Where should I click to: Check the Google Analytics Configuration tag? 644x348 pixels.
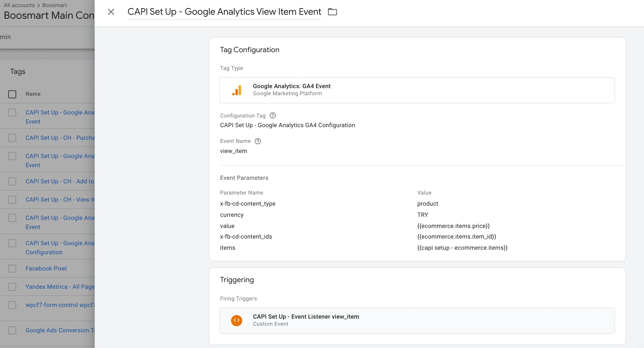[x=12, y=243]
